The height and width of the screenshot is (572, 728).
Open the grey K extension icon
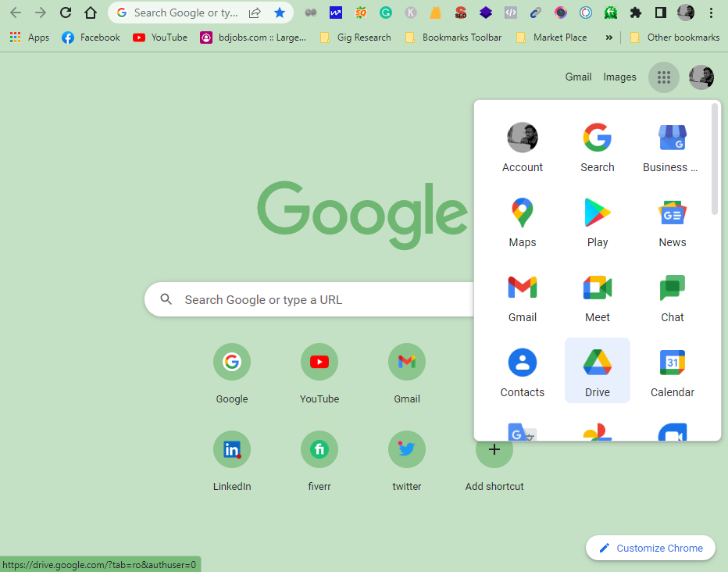410,13
